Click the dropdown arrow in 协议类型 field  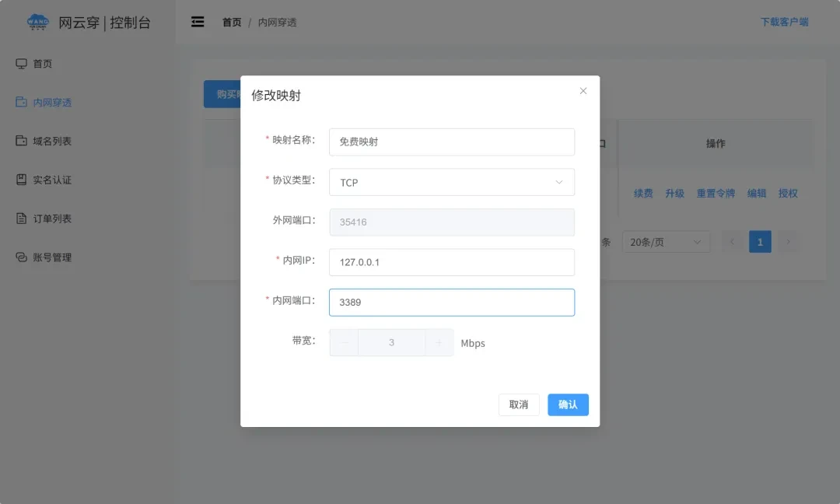tap(558, 182)
